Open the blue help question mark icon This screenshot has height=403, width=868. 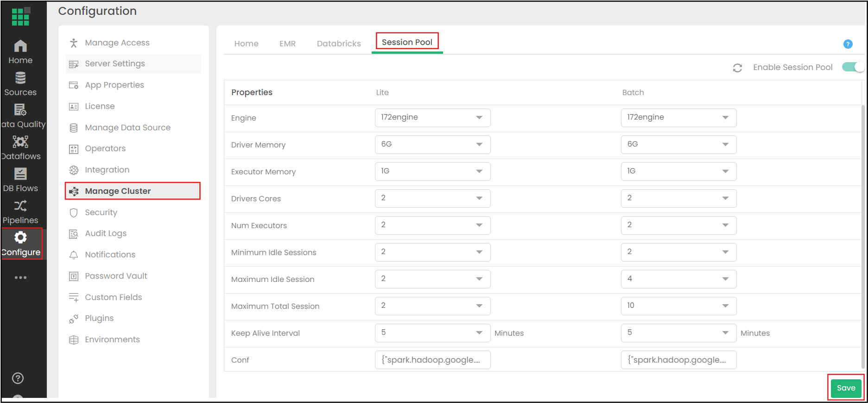click(x=848, y=44)
